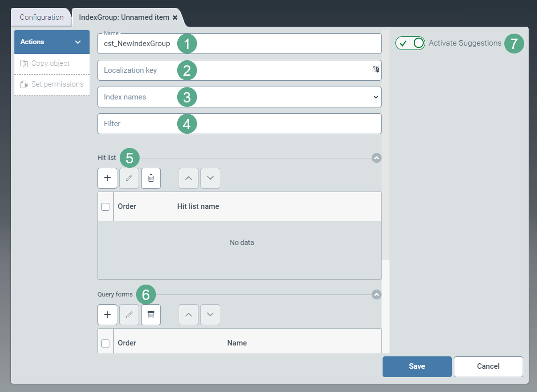Open the Localization key translation icon
Screen dimensions: 537x392
376,70
